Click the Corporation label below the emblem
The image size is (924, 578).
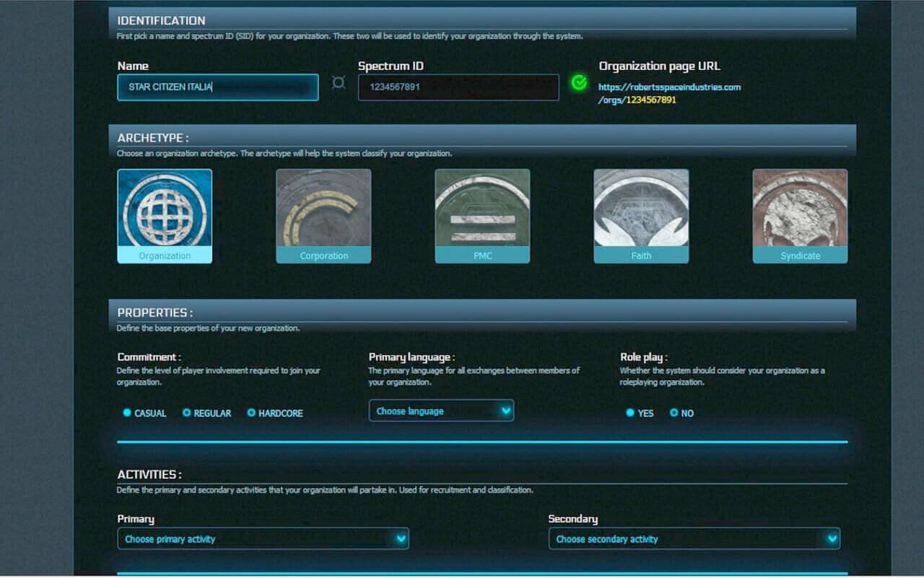pyautogui.click(x=323, y=256)
